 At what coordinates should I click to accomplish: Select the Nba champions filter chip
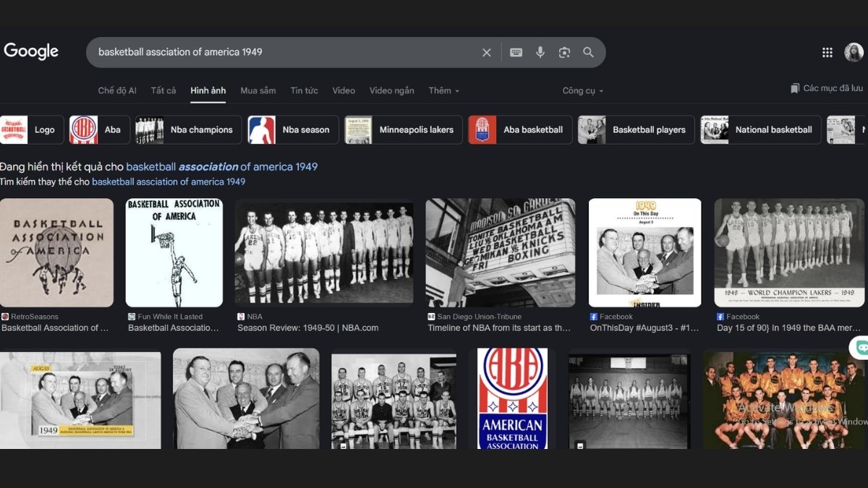(189, 130)
